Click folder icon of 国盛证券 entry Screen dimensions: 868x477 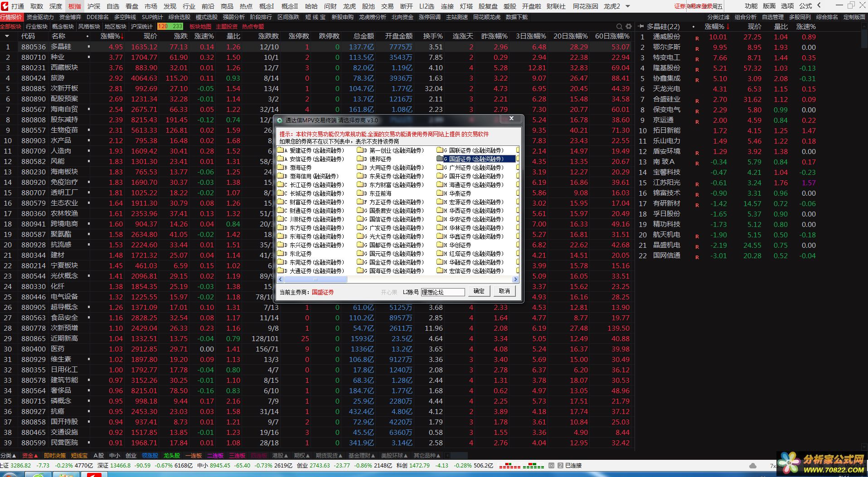point(440,159)
